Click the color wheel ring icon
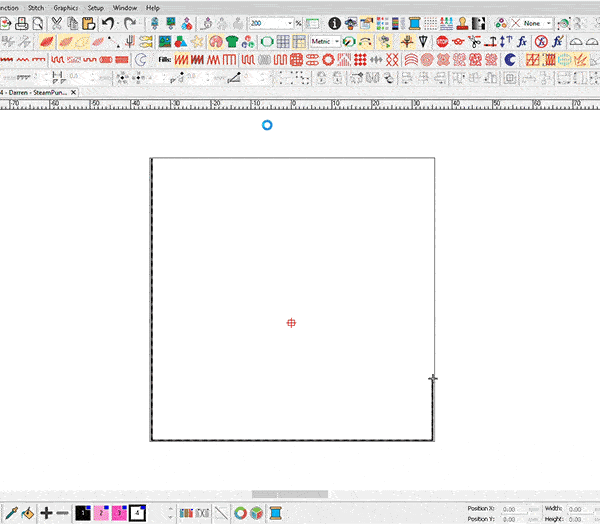Screen dimensions: 600x524 (240, 513)
